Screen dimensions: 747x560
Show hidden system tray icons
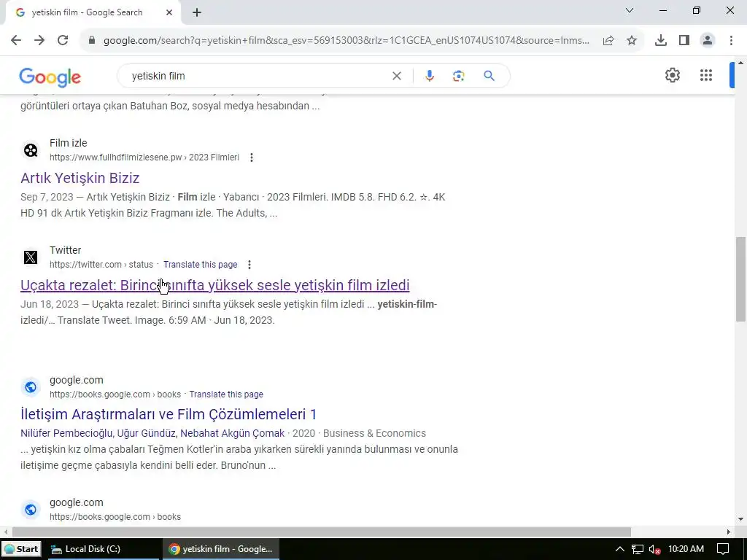click(x=619, y=549)
